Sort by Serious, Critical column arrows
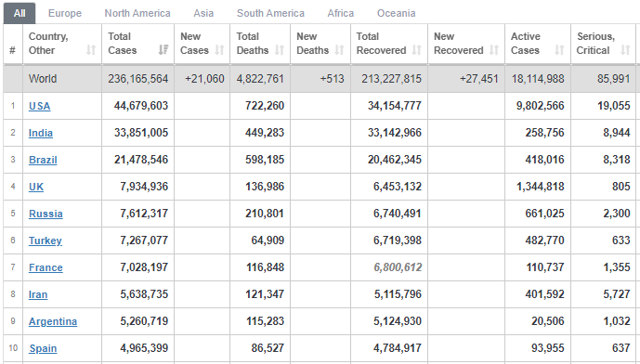This screenshot has width=640, height=364. pos(625,50)
